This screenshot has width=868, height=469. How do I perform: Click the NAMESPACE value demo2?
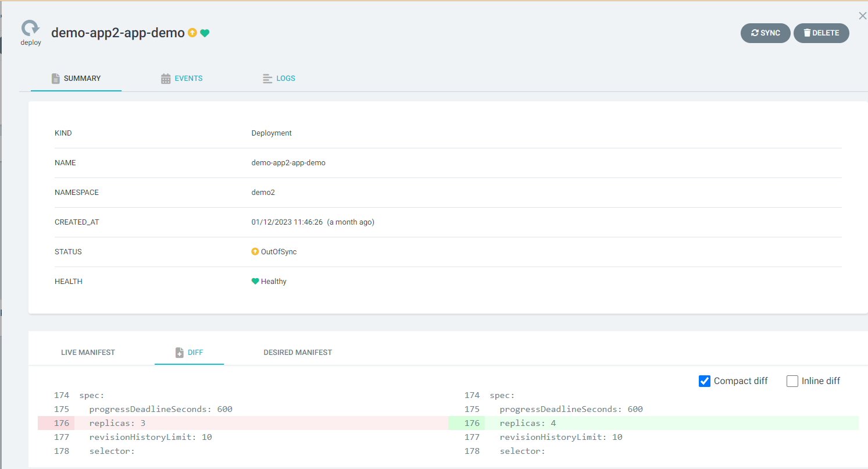(x=263, y=193)
